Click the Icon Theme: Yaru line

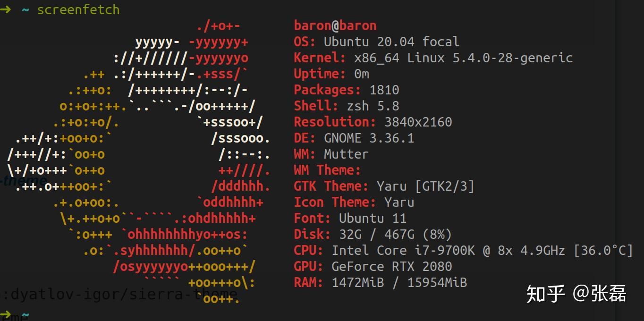pos(354,202)
